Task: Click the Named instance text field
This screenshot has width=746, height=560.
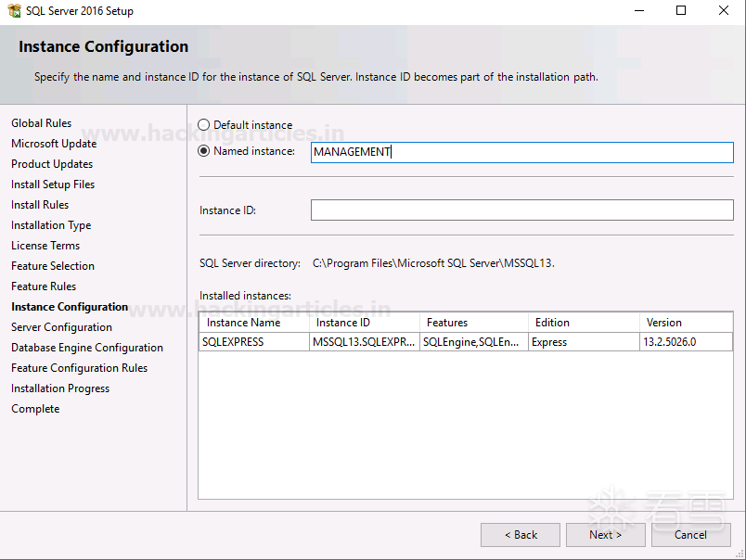Action: (521, 152)
